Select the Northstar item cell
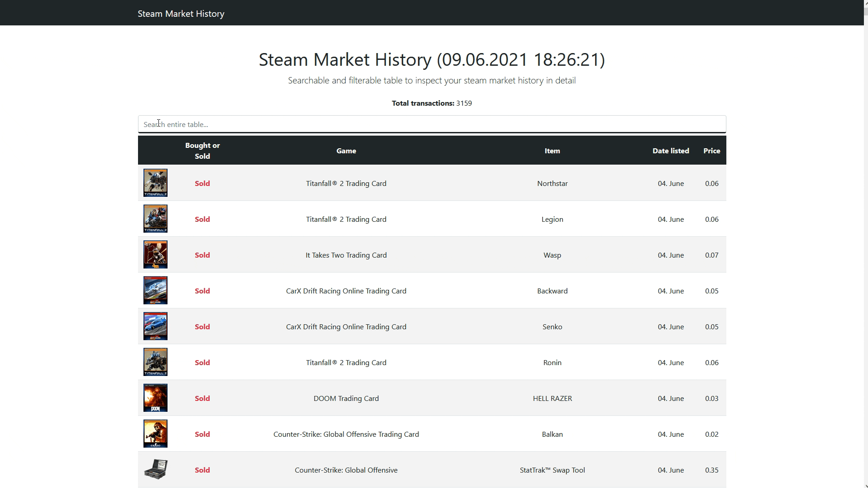 (x=552, y=183)
